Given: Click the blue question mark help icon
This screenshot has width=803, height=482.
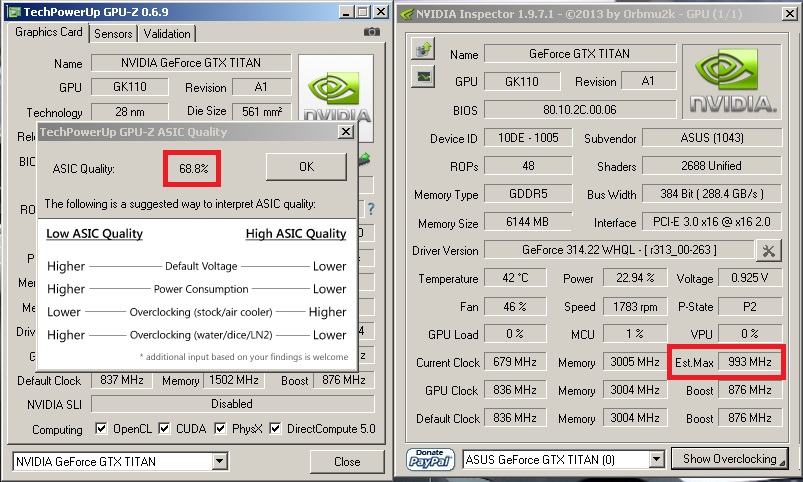Looking at the screenshot, I should (x=371, y=208).
